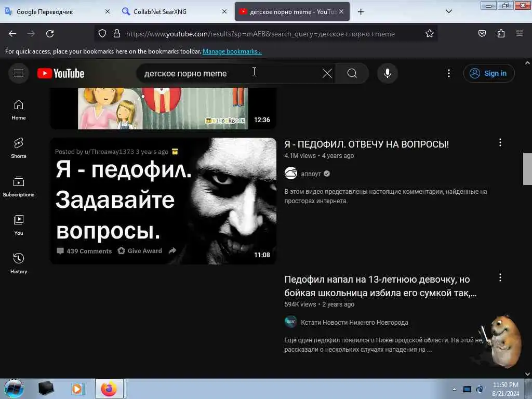This screenshot has height=399, width=532.
Task: Open Shorts in the sidebar
Action: pos(19,148)
